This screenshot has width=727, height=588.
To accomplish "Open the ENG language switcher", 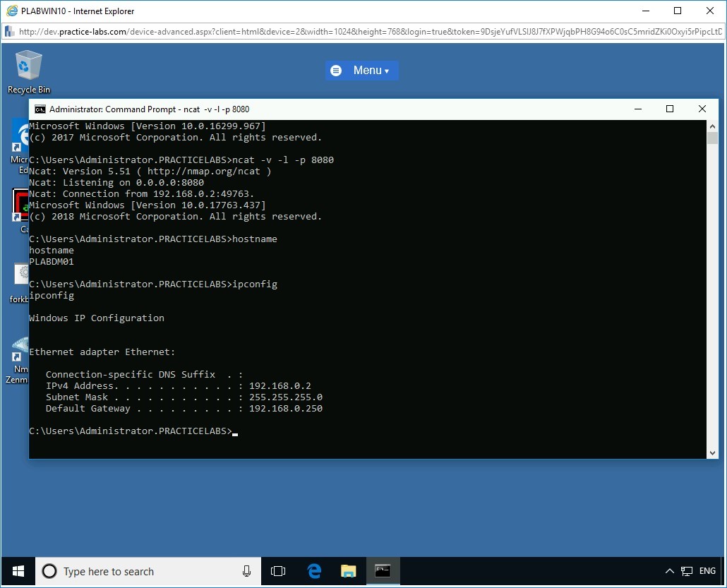I will point(707,571).
